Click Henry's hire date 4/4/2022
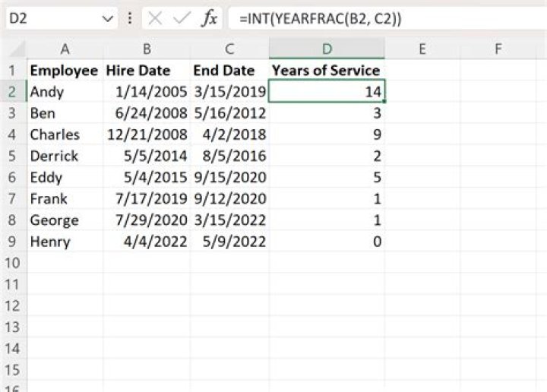Image resolution: width=547 pixels, height=392 pixels. pyautogui.click(x=147, y=242)
